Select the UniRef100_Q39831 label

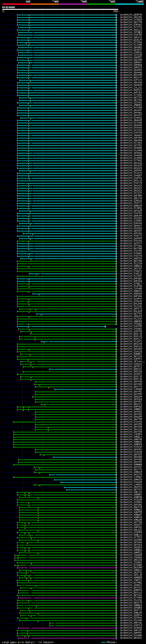(x=131, y=52)
